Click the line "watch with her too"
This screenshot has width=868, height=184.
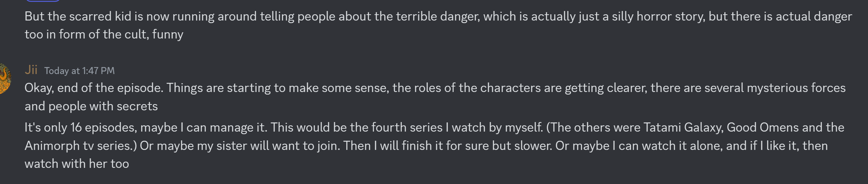(77, 164)
